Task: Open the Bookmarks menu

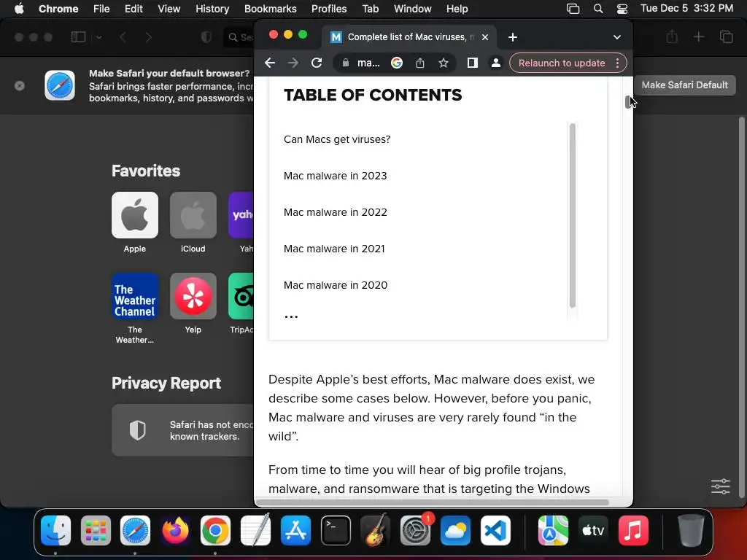Action: click(x=270, y=9)
